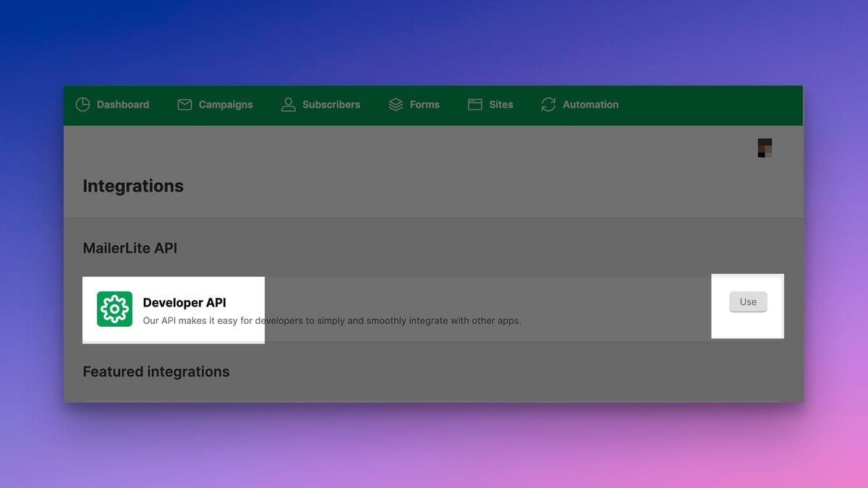Click the Sites browser window icon
The height and width of the screenshot is (488, 868).
click(475, 105)
